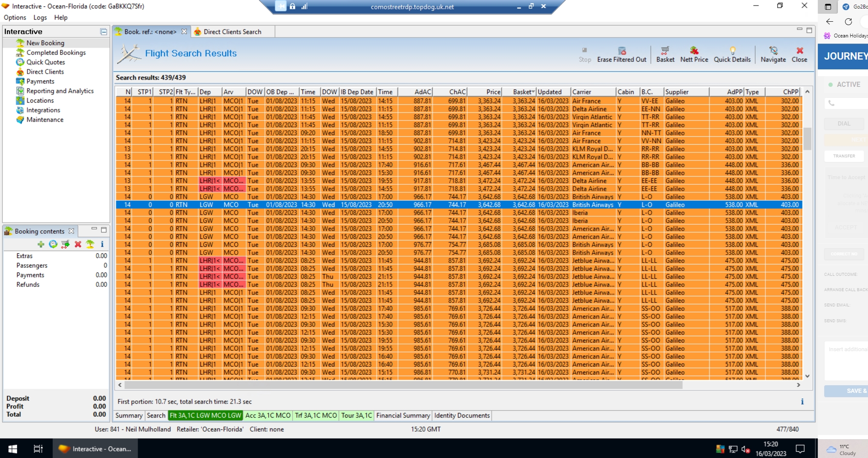
Task: Sort results by Price column header
Action: 485,92
